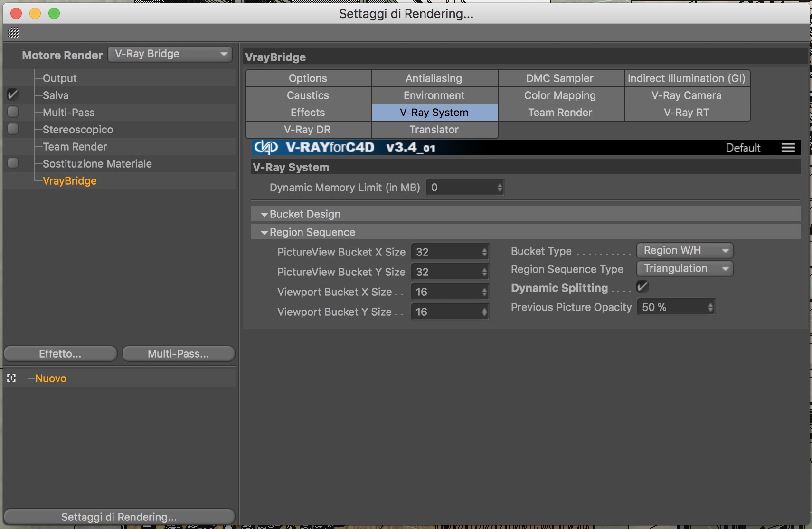This screenshot has width=812, height=529.
Task: Select the Nuovo render setting
Action: click(x=51, y=378)
